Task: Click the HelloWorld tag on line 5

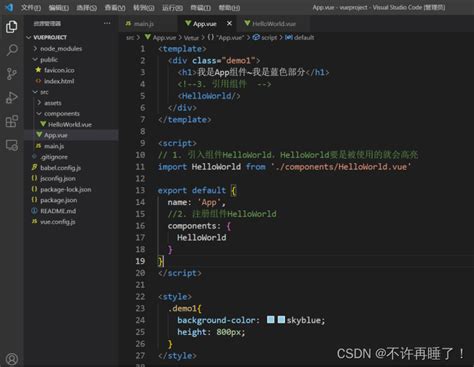Action: (209, 96)
